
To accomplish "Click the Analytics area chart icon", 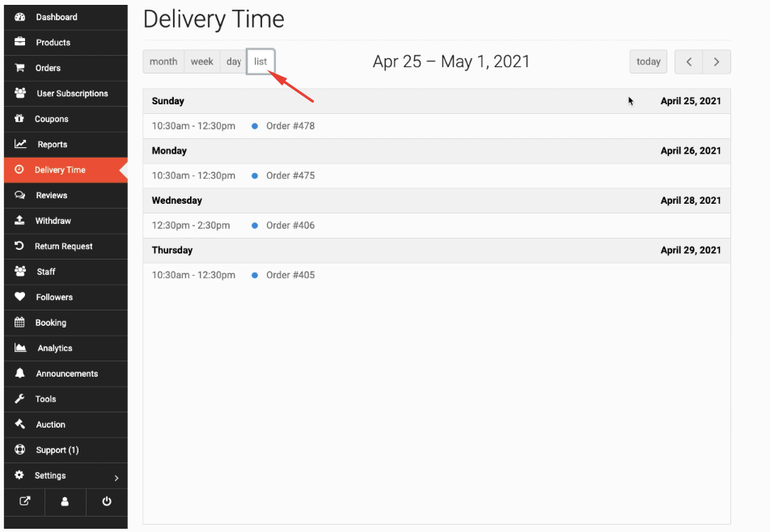I will (20, 348).
